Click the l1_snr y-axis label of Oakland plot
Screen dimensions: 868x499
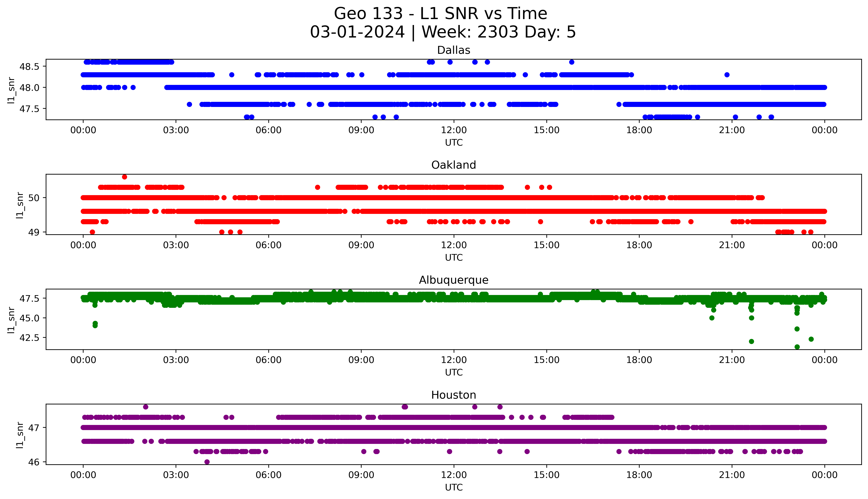click(20, 205)
